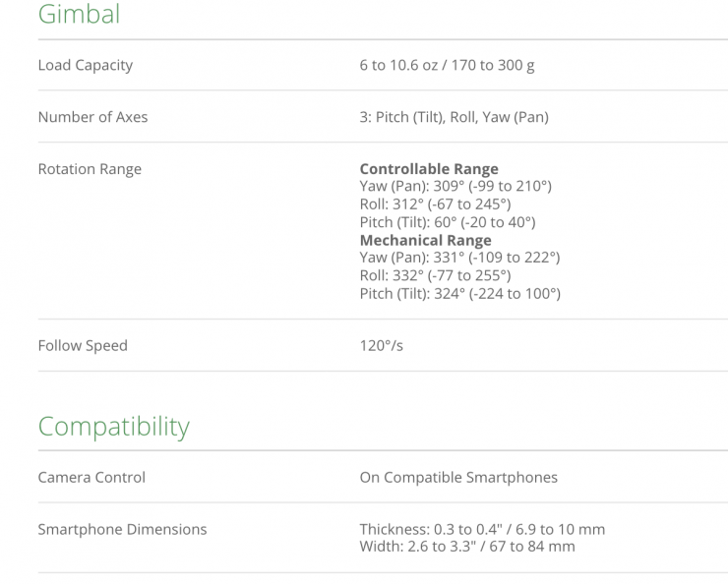Screen dimensions: 728x584
Task: Click the 120°/s follow speed value
Action: pos(382,346)
